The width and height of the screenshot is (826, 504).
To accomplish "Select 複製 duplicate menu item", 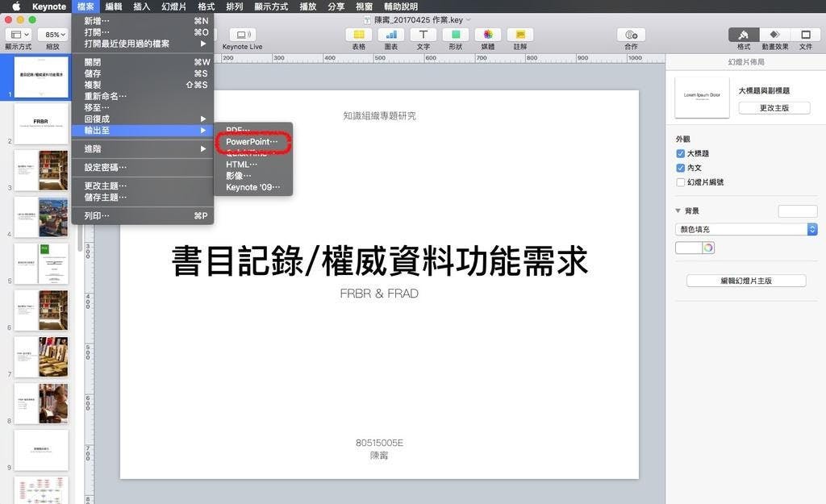I will tap(143, 85).
